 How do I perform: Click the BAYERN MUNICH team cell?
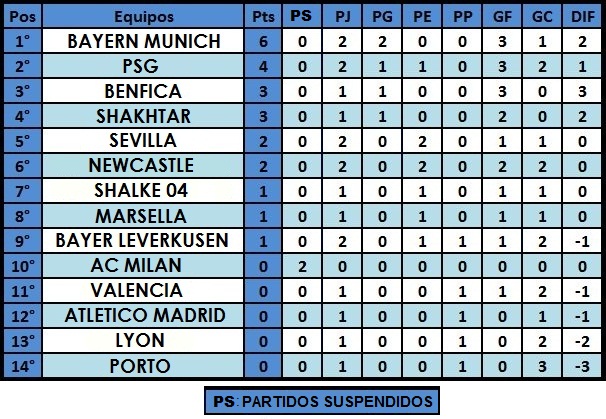(143, 41)
